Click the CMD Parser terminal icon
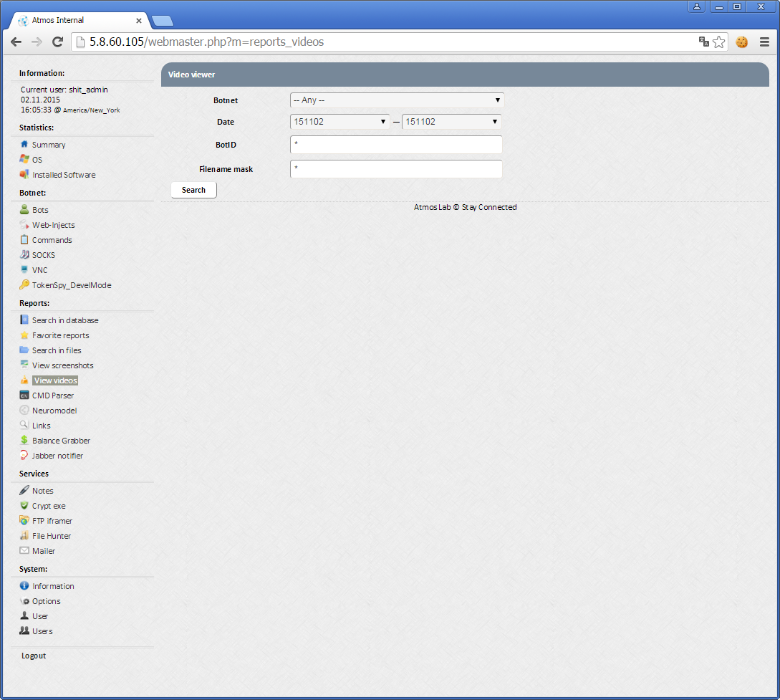The width and height of the screenshot is (780, 700). click(x=24, y=395)
